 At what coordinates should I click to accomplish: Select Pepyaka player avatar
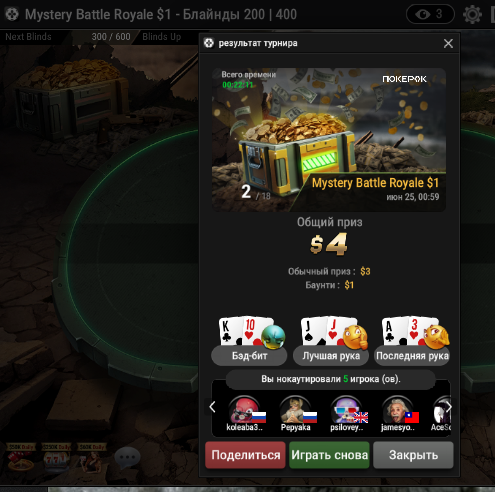tap(295, 410)
